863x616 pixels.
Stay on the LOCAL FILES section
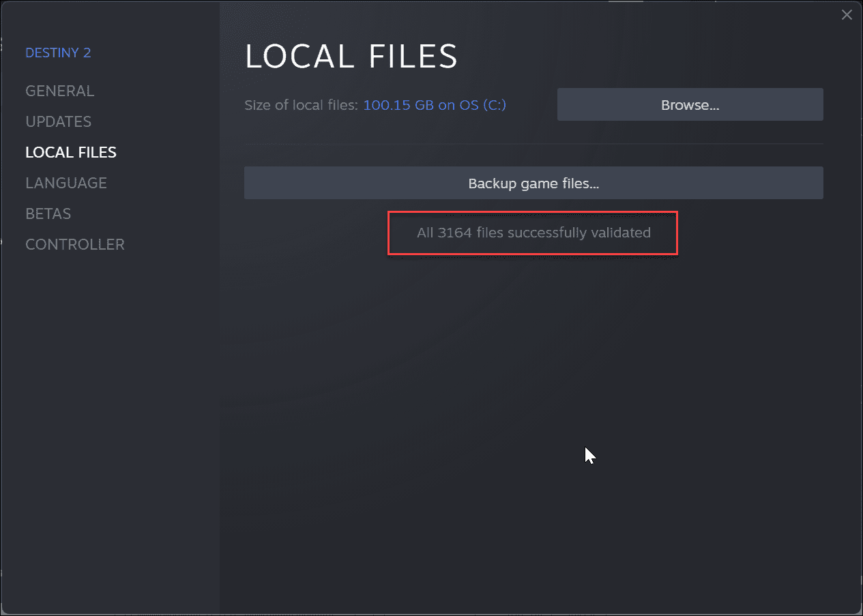coord(71,151)
